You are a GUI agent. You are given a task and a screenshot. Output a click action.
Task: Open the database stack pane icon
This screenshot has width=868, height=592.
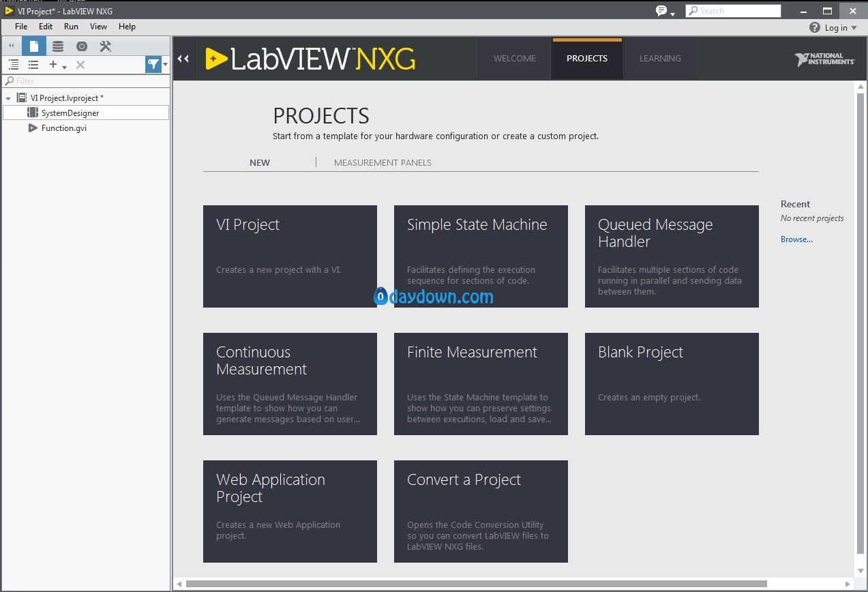58,46
